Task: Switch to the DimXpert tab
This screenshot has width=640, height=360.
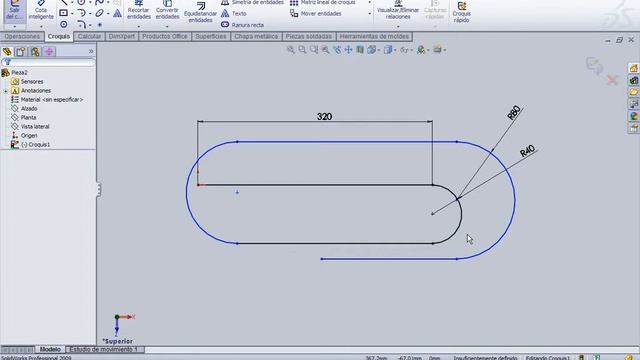Action: [x=122, y=36]
